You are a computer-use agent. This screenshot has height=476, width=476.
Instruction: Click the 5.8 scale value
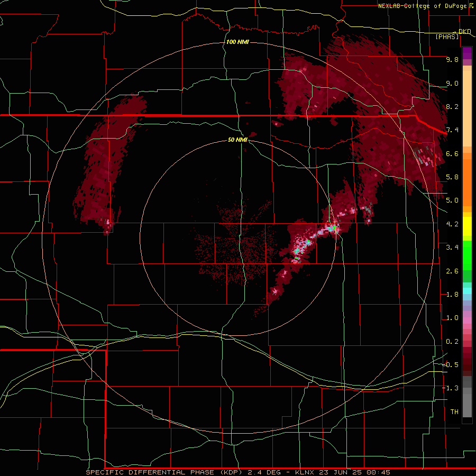click(452, 177)
